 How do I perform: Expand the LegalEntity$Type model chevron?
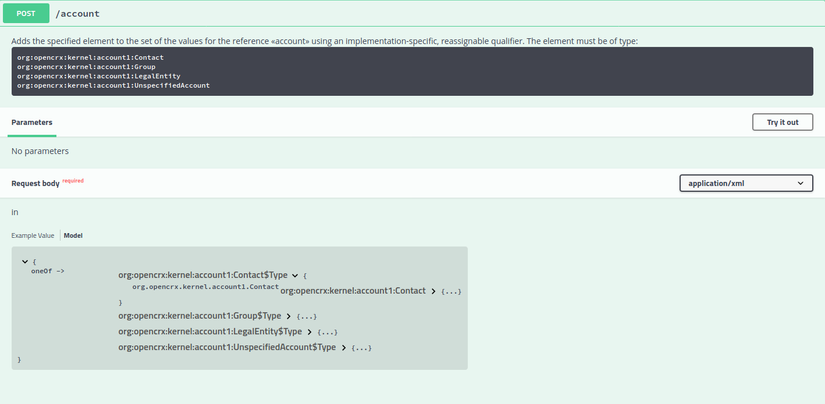pos(311,331)
